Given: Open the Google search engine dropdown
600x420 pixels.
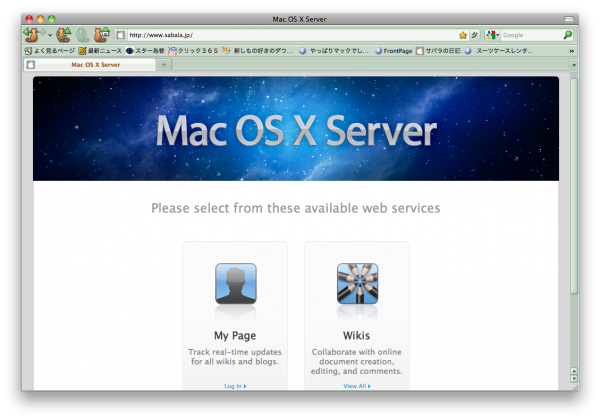Looking at the screenshot, I should click(493, 35).
